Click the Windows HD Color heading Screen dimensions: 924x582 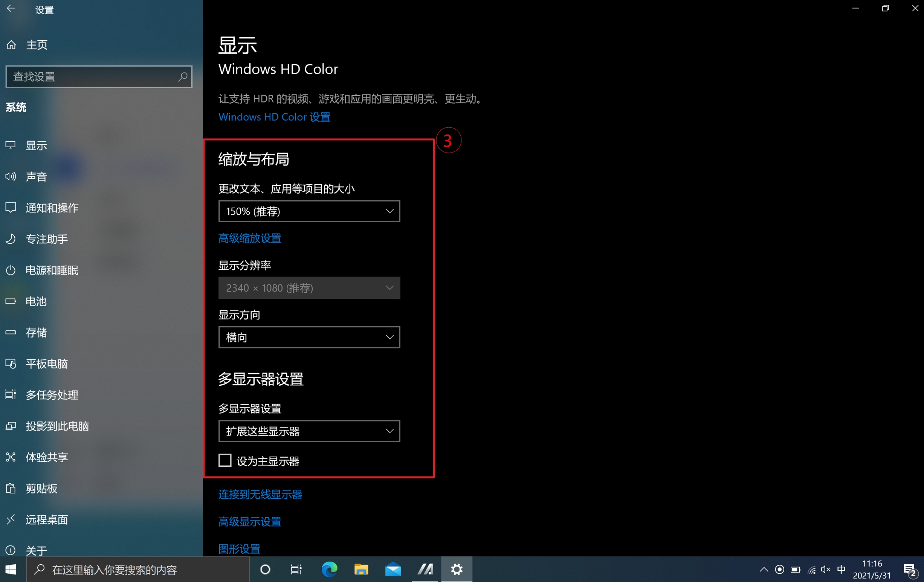[278, 69]
